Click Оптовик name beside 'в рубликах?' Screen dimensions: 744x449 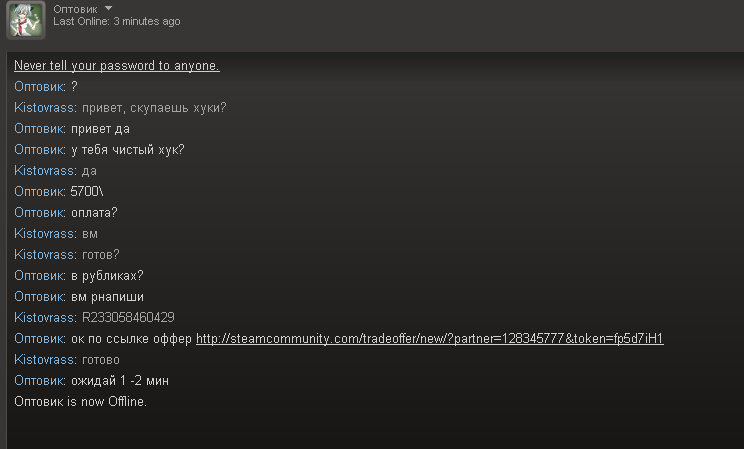tap(40, 276)
